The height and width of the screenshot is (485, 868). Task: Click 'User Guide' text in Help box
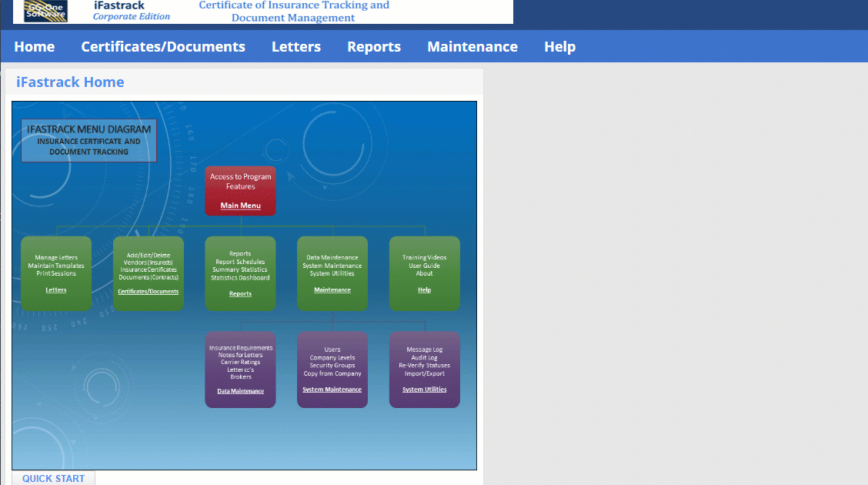(x=425, y=266)
